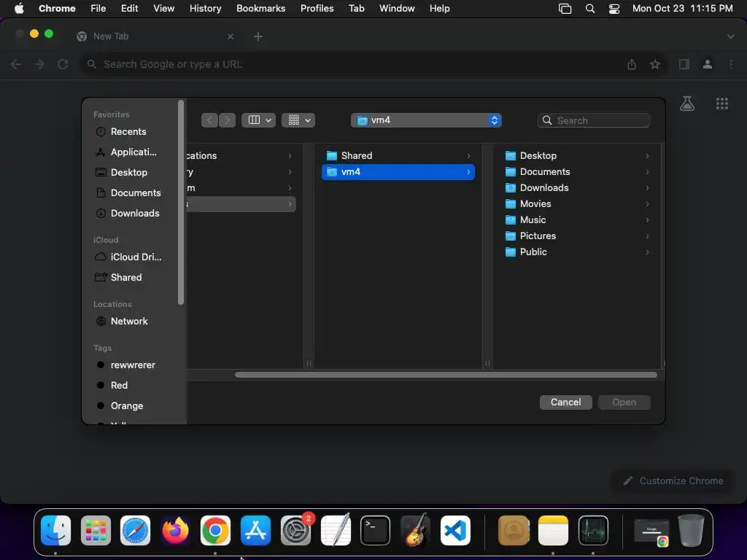Viewport: 747px width, 560px height.
Task: Open Activity Monitor from the dock
Action: (x=593, y=530)
